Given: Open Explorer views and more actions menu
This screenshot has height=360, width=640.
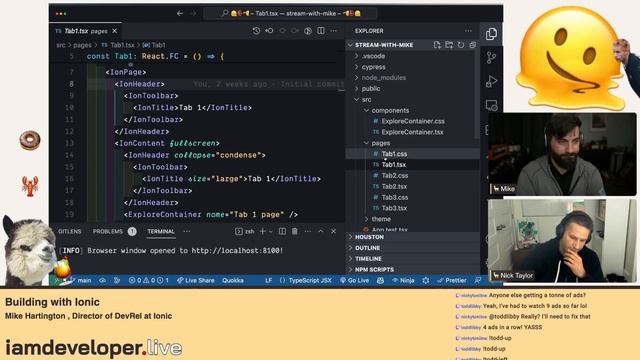Looking at the screenshot, I should (468, 31).
